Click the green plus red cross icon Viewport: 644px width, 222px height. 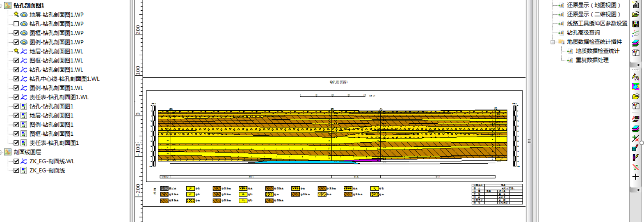pos(635,139)
